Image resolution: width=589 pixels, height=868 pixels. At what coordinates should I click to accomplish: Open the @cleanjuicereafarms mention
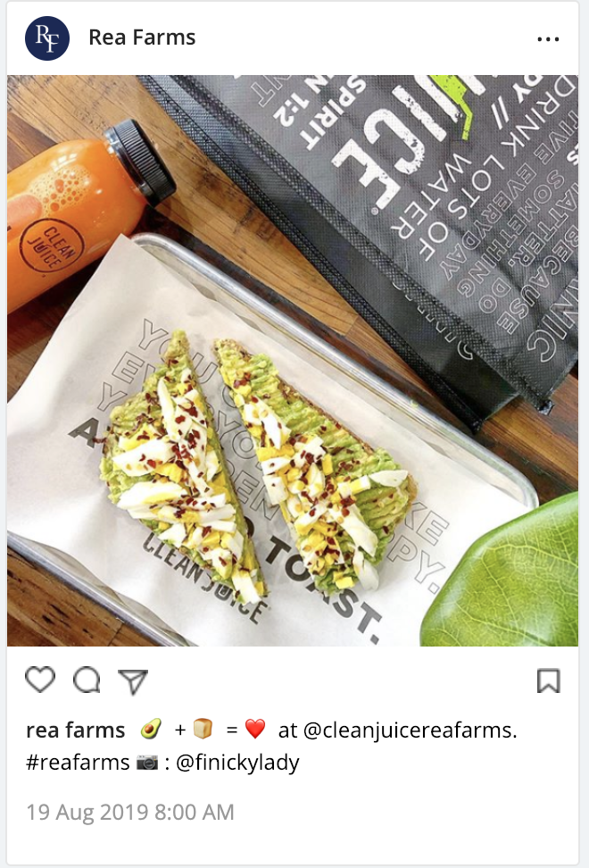point(410,730)
